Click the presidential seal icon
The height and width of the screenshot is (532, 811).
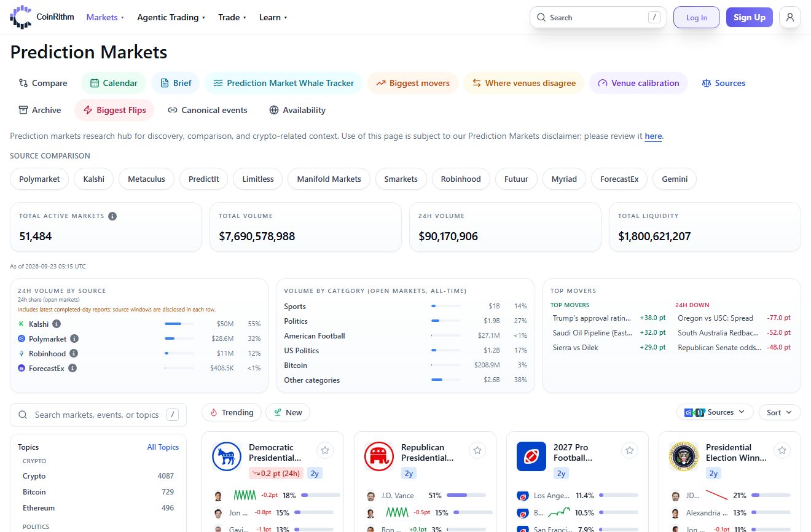coord(684,456)
